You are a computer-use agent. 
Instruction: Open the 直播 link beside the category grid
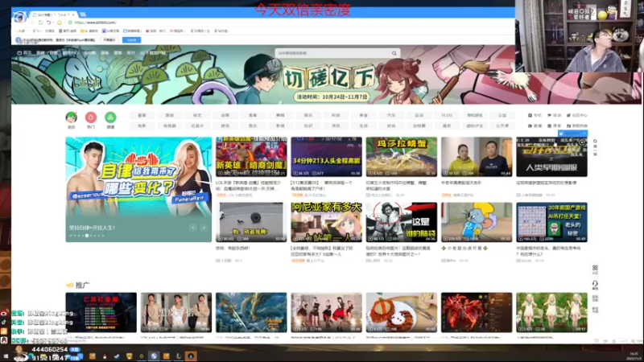(x=535, y=126)
